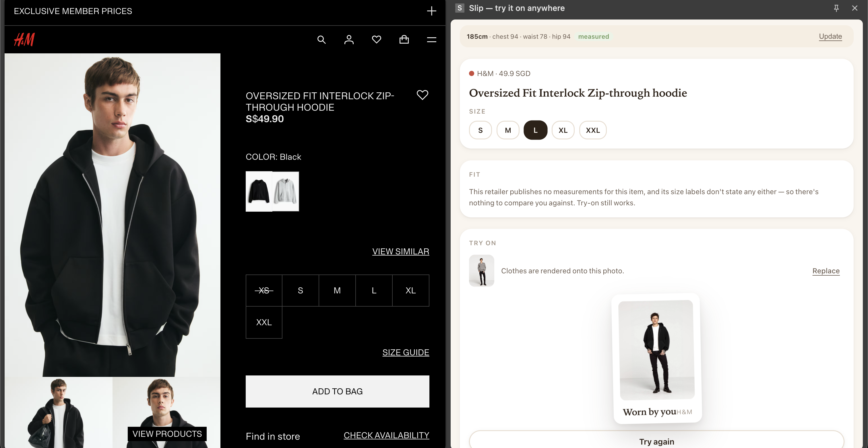Open the H&M shopping bag icon
The width and height of the screenshot is (868, 448).
tap(404, 40)
